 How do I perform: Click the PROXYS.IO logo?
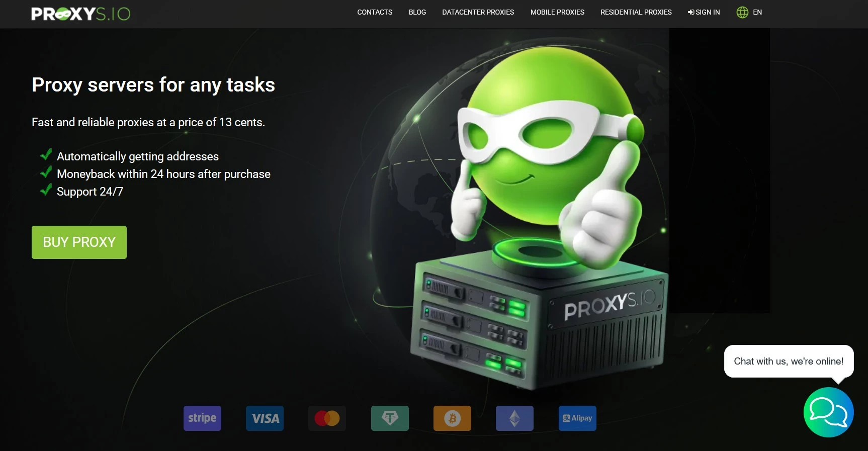coord(80,14)
